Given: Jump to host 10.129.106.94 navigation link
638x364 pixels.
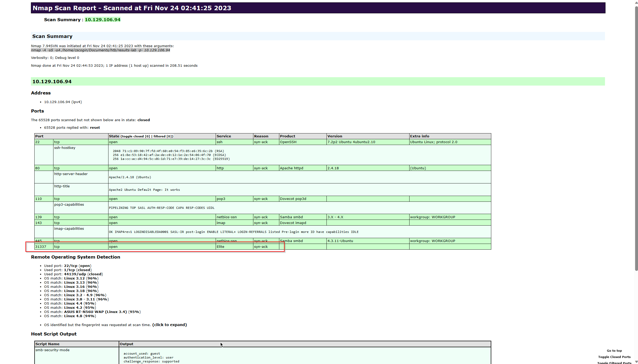Looking at the screenshot, I should [x=102, y=20].
